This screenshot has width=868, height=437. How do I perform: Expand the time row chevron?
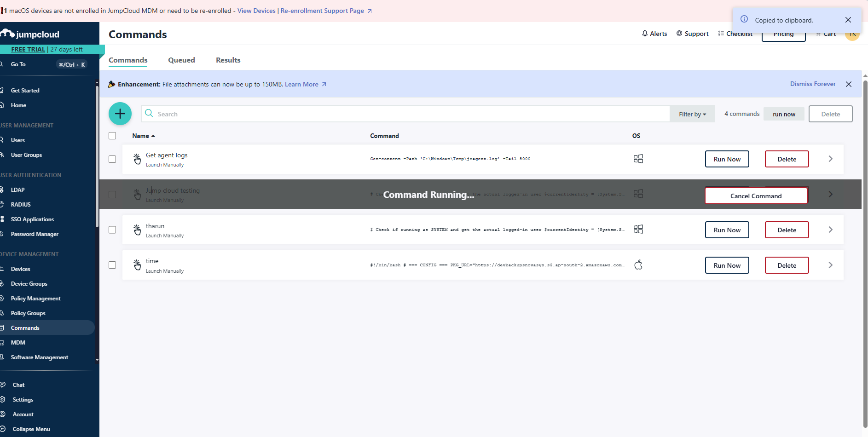(x=831, y=265)
